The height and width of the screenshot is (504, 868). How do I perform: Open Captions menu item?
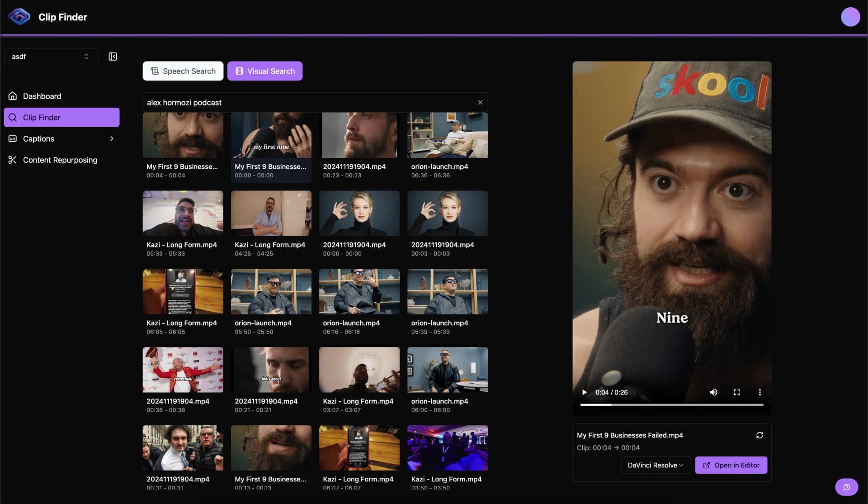pyautogui.click(x=61, y=138)
